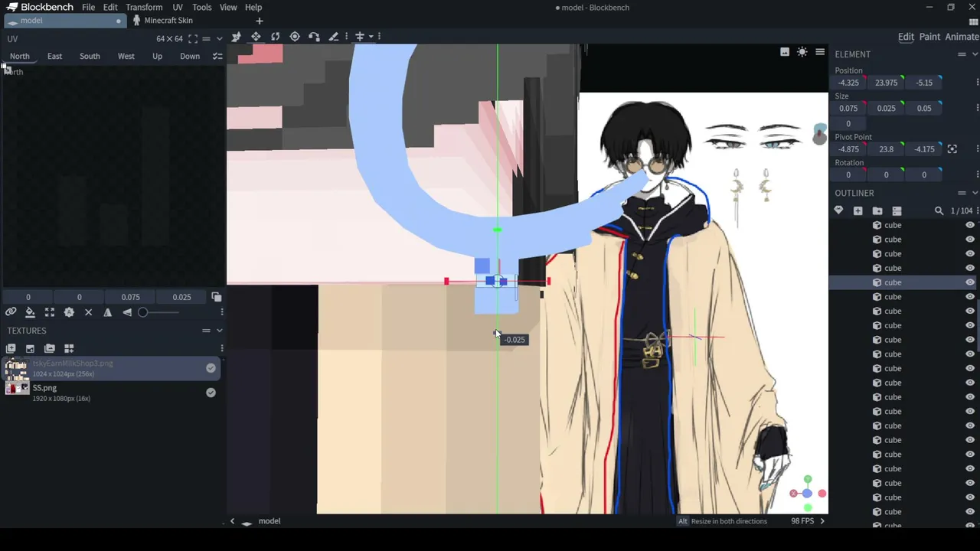Toggle the checkmark on SS.png texture
Viewport: 980px width, 551px height.
coord(211,393)
